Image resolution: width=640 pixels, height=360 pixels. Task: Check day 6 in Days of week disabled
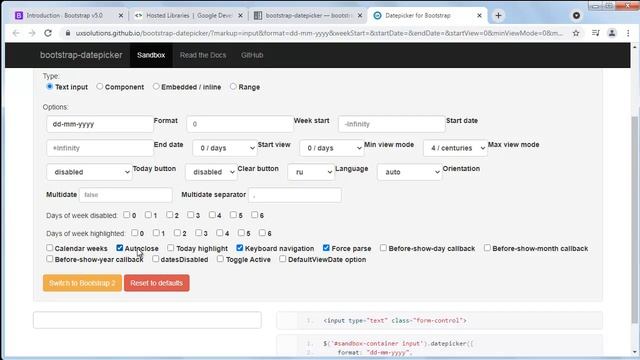(x=254, y=215)
